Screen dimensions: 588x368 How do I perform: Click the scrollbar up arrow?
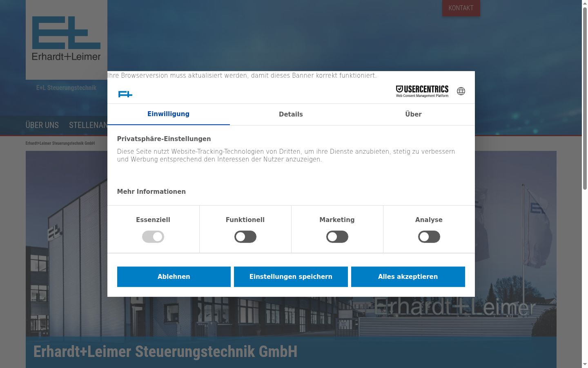point(585,3)
